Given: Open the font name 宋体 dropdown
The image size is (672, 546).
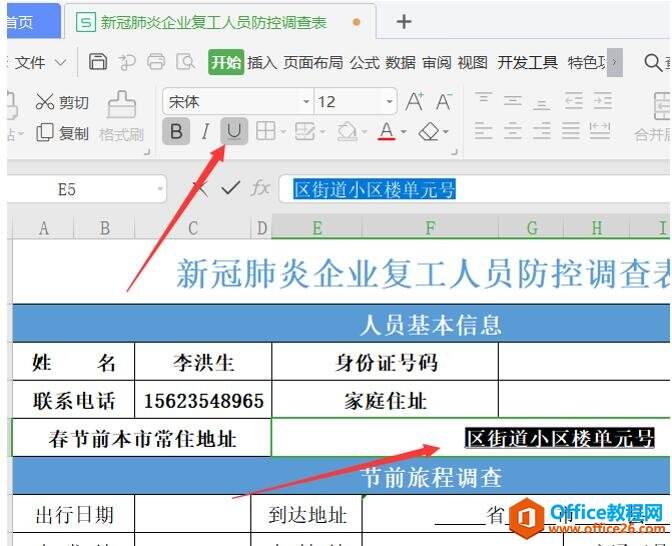Looking at the screenshot, I should tap(306, 102).
